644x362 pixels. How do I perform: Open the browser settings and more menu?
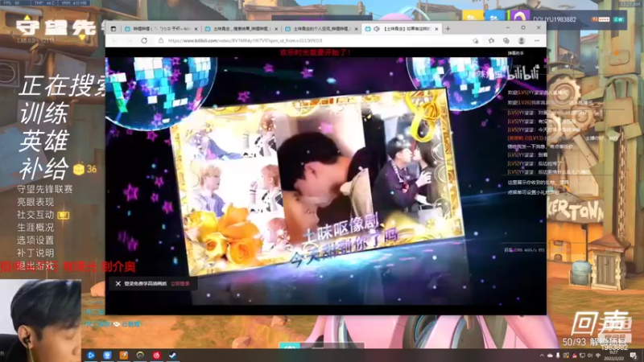pyautogui.click(x=537, y=41)
